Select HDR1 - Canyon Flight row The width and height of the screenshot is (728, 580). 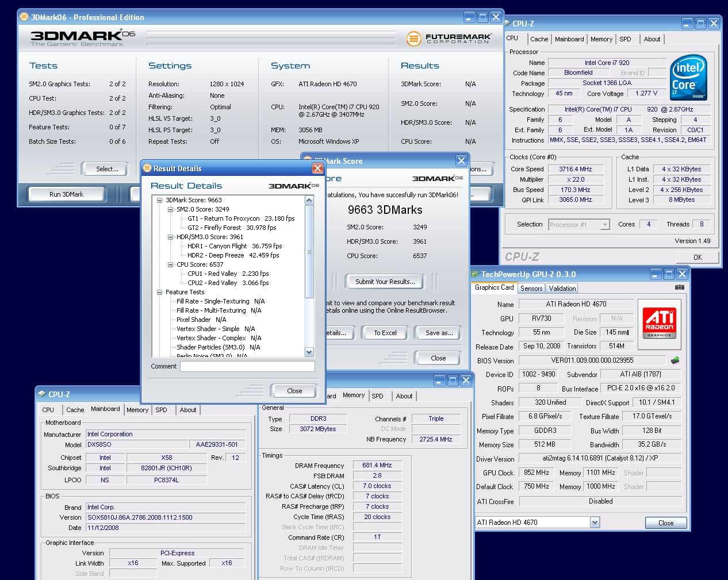235,246
